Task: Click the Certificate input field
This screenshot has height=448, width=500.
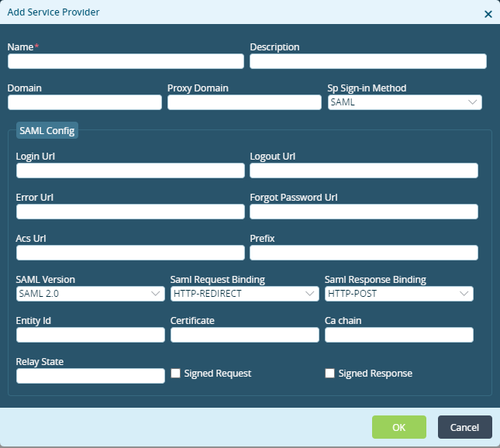Action: [244, 335]
